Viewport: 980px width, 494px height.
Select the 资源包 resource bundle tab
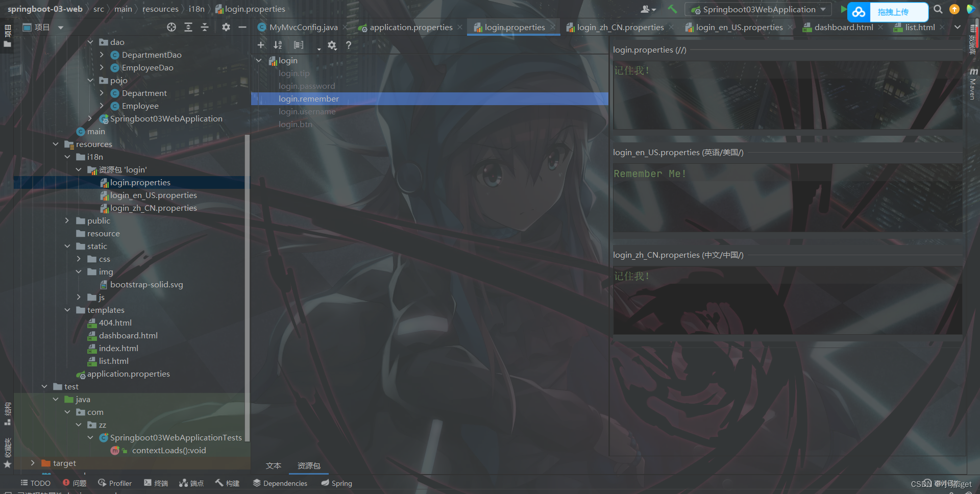pyautogui.click(x=309, y=465)
